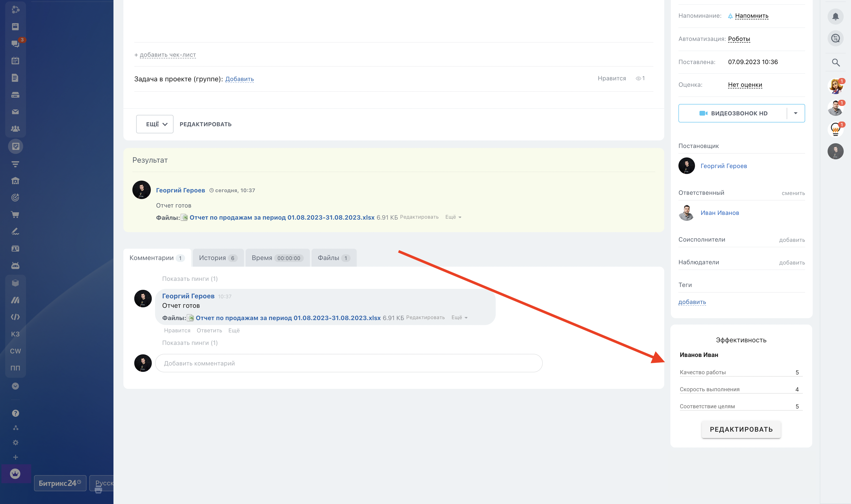The width and height of the screenshot is (851, 504).
Task: Open the chat messenger icon in sidebar
Action: [x=15, y=43]
